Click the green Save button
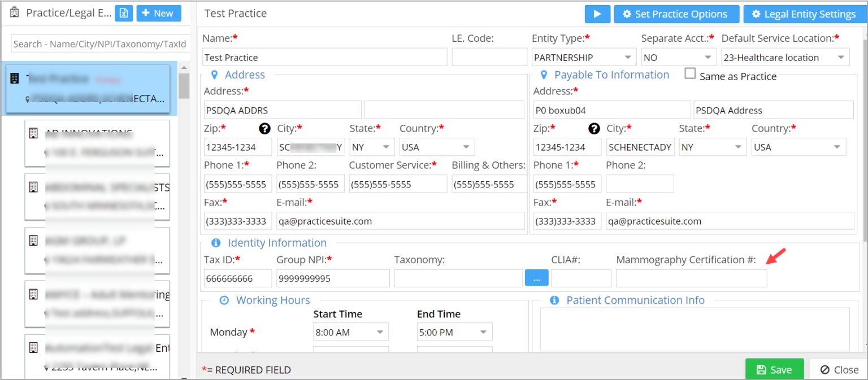 (x=774, y=369)
